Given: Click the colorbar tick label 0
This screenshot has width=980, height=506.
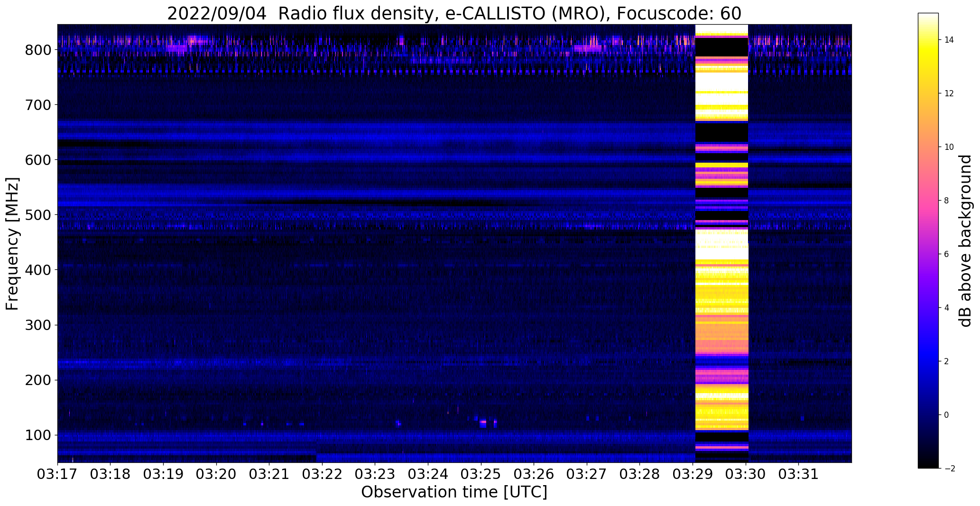Looking at the screenshot, I should click(947, 415).
